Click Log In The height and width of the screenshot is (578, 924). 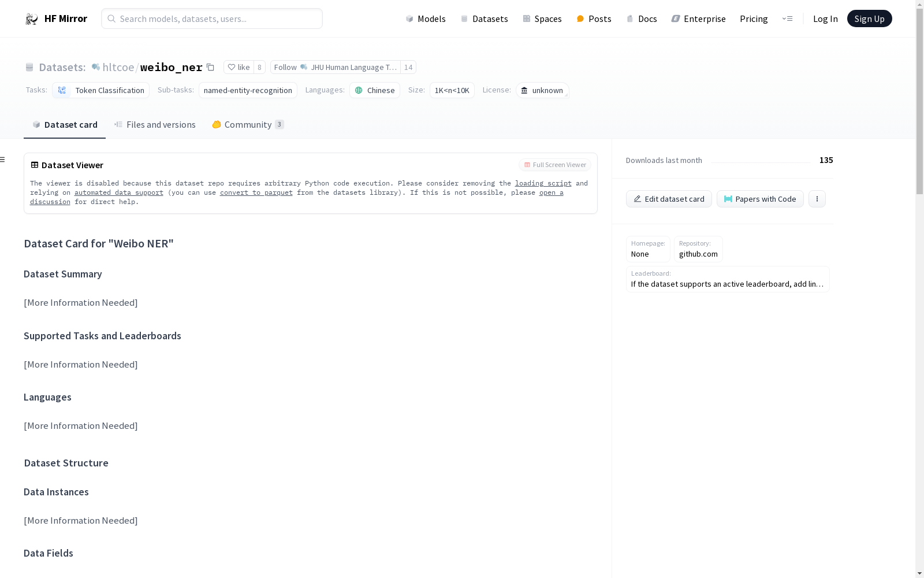pos(825,18)
